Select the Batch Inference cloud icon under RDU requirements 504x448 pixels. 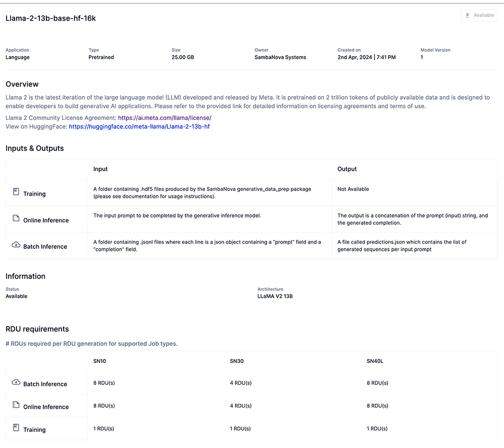coord(16,382)
